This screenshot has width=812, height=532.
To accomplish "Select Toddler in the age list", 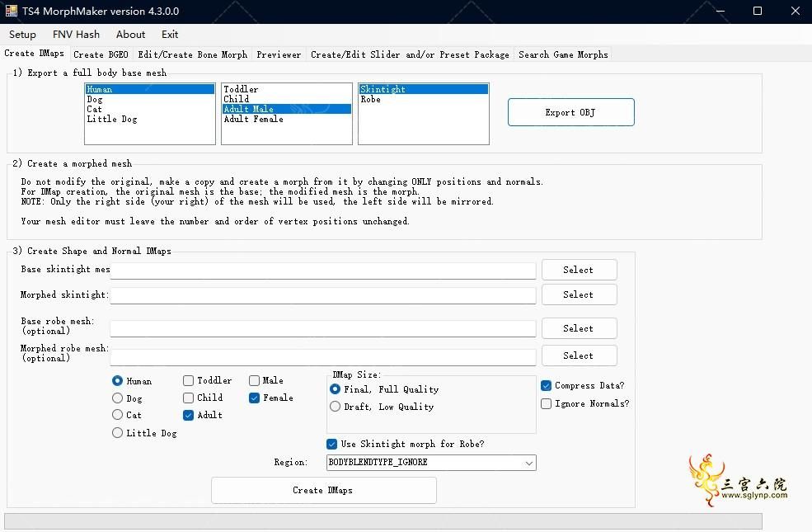I will [x=286, y=89].
